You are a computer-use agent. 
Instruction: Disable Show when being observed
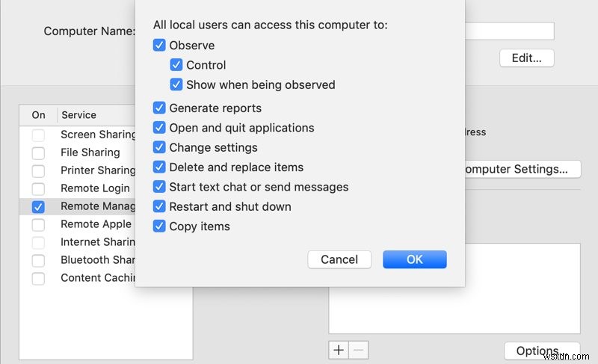click(x=176, y=84)
